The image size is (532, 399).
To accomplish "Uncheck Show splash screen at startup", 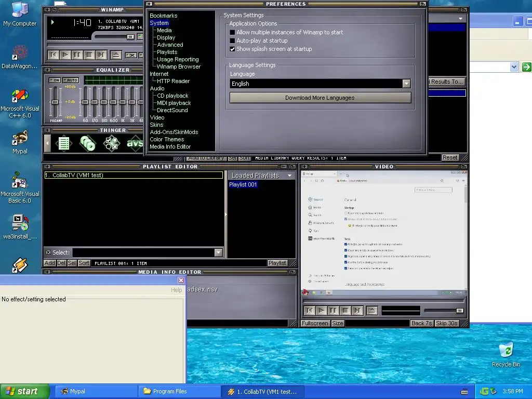I will (x=232, y=49).
